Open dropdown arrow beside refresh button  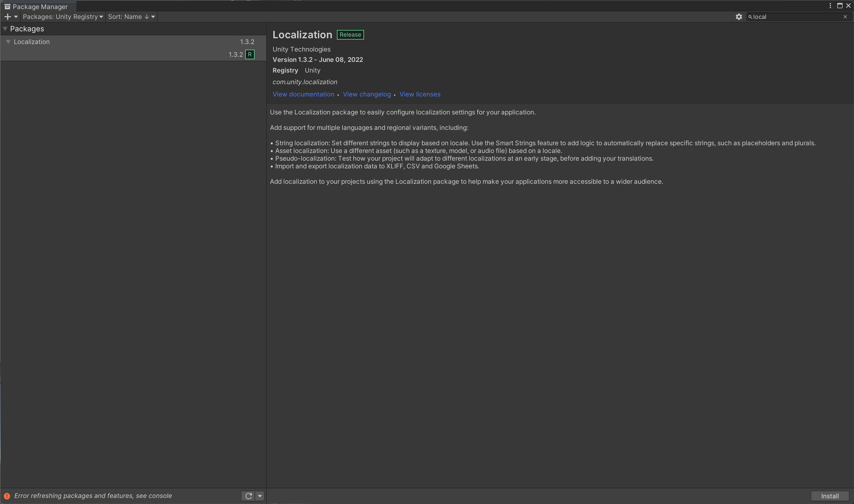tap(260, 496)
